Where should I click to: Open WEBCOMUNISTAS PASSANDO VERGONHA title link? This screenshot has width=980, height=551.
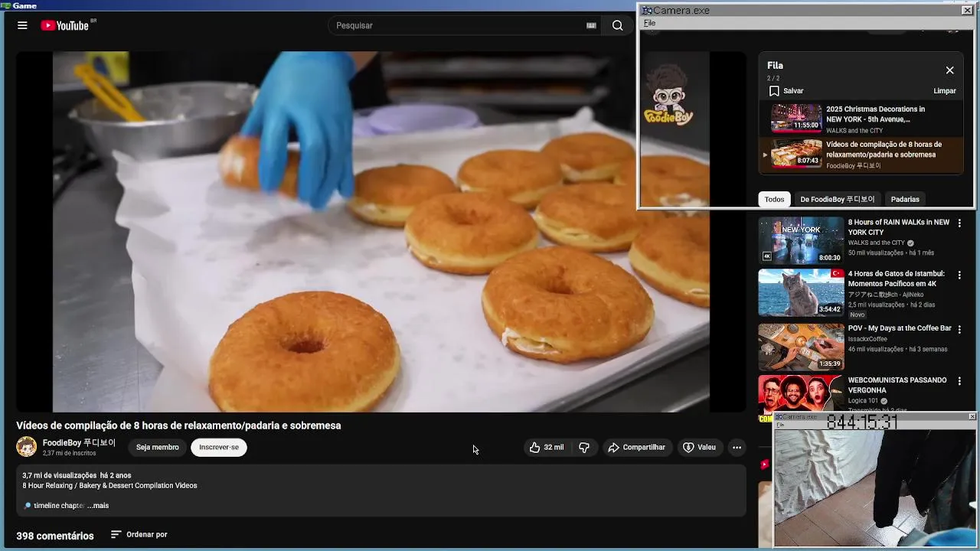(897, 385)
